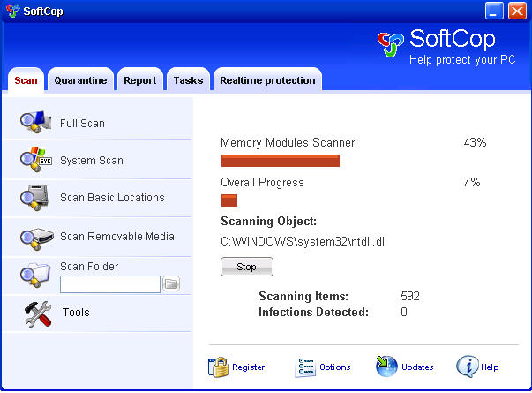Click the Memory Modules Scanner progress bar
Screen dimensions: 532x393
[281, 161]
